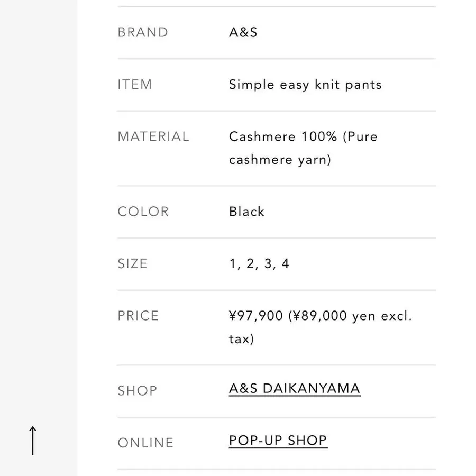Click the '1, 2, 3, 4' size values
Viewport: 476px width, 476px height.
259,264
